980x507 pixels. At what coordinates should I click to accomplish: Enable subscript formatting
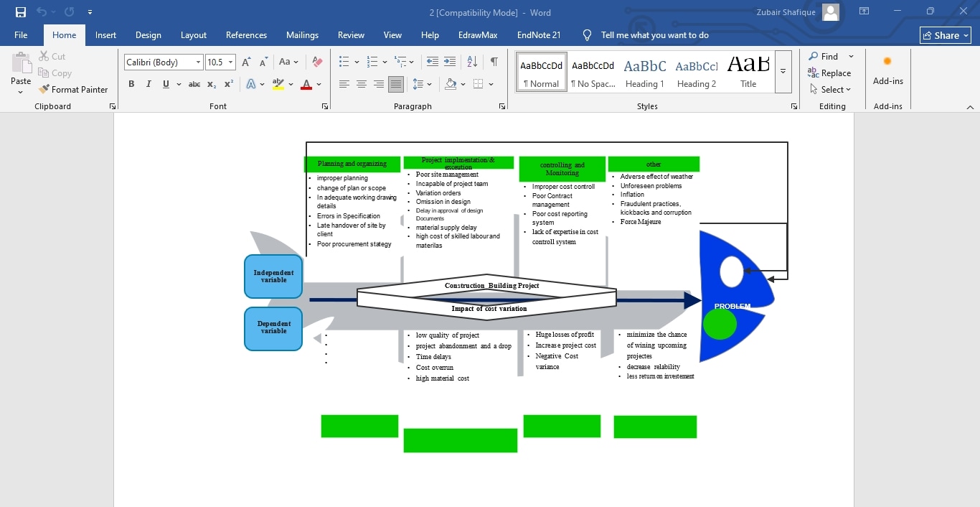pos(211,84)
